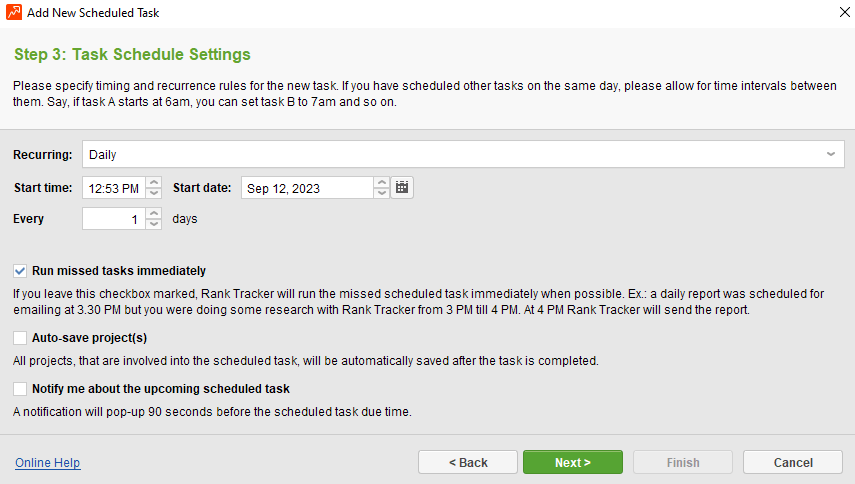This screenshot has height=484, width=855.
Task: Click into the Start time field
Action: coord(114,188)
